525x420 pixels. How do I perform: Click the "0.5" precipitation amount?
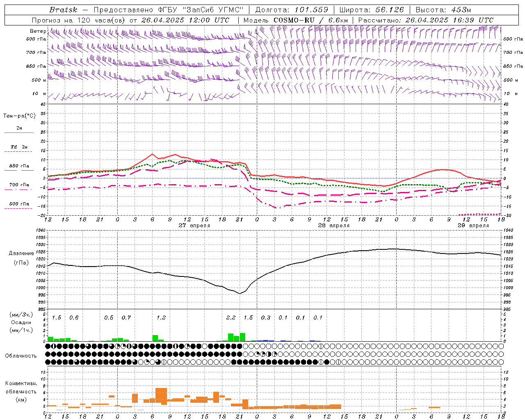point(109,317)
